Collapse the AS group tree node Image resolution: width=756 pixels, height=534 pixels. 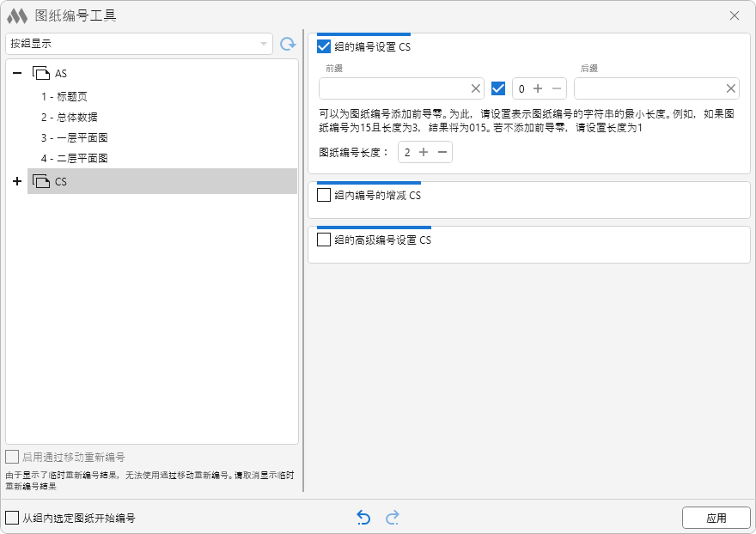17,74
